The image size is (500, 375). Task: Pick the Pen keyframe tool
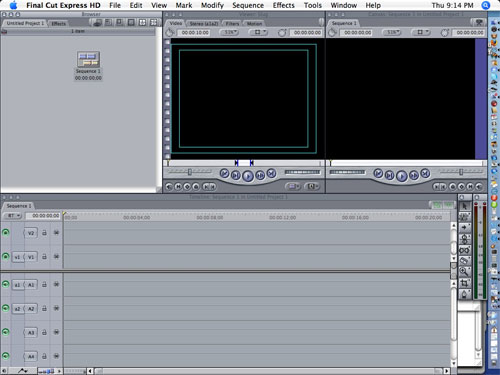(465, 294)
